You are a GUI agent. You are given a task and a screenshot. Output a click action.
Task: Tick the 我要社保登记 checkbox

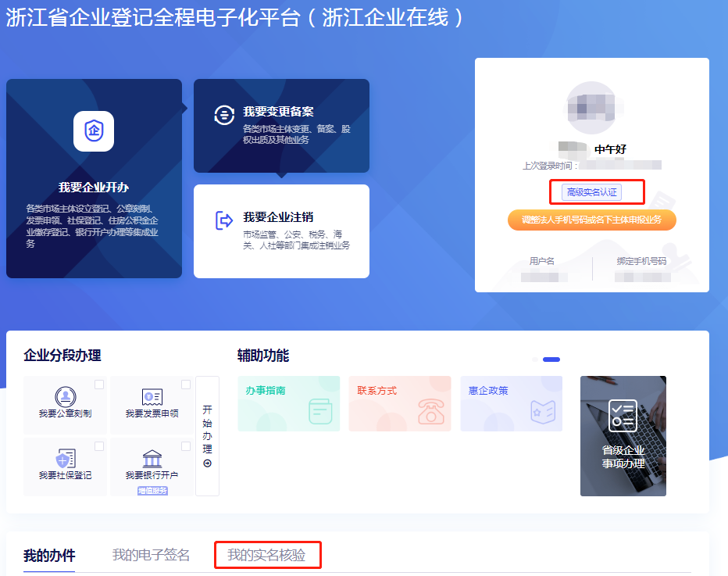click(x=99, y=446)
